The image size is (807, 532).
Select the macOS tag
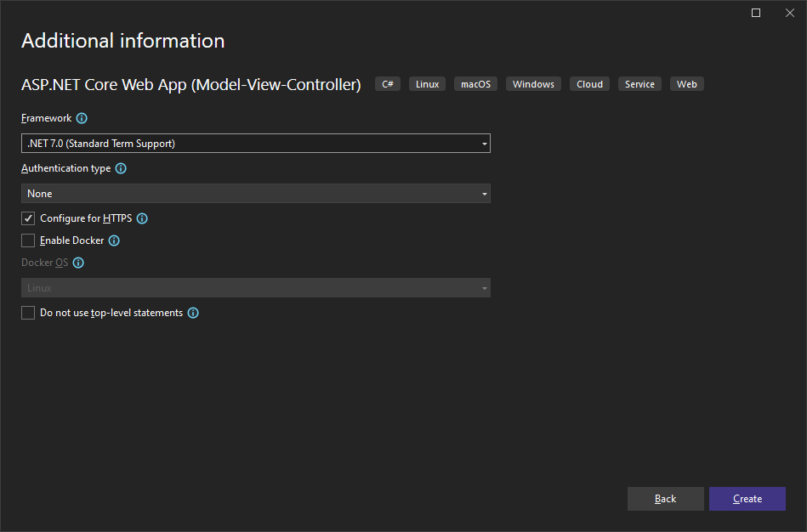click(475, 84)
